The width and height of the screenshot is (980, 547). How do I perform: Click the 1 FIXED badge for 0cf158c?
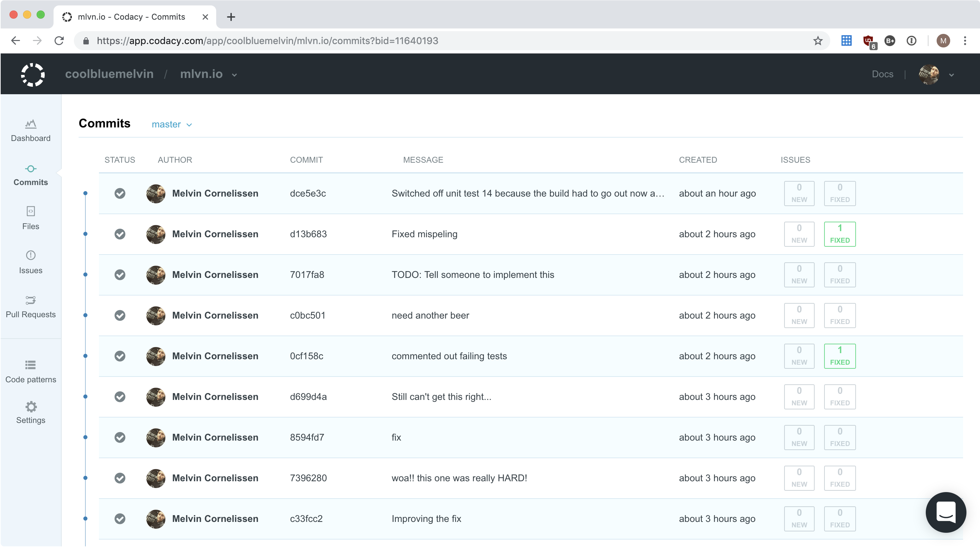(840, 356)
